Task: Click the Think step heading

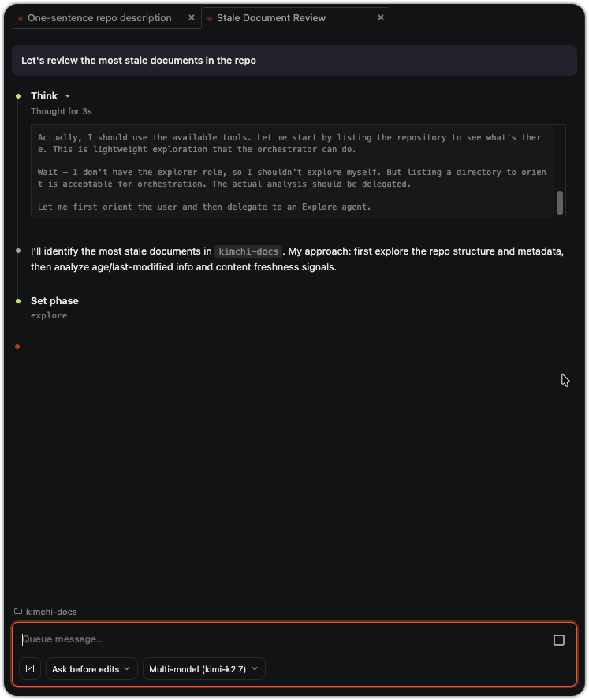Action: click(x=44, y=96)
